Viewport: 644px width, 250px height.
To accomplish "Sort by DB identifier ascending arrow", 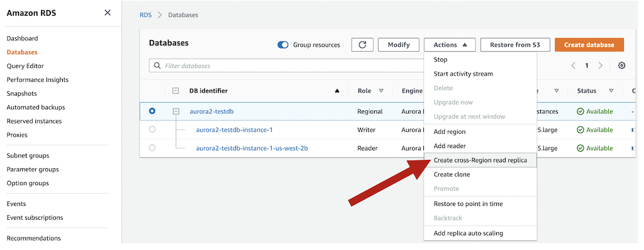I will click(x=337, y=91).
